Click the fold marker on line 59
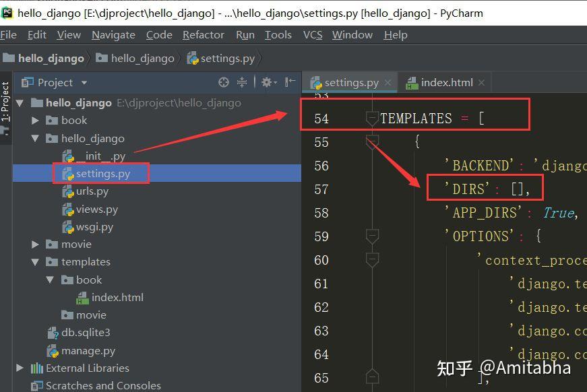The height and width of the screenshot is (392, 587). tap(372, 236)
